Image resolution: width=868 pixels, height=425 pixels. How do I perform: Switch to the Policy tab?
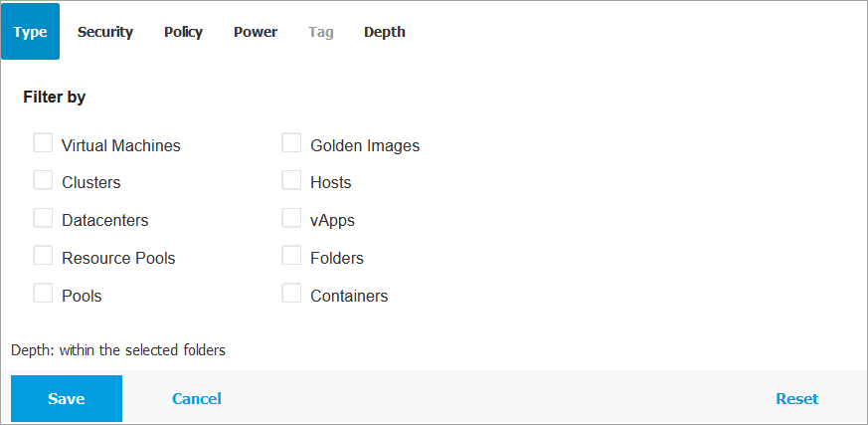coord(183,32)
